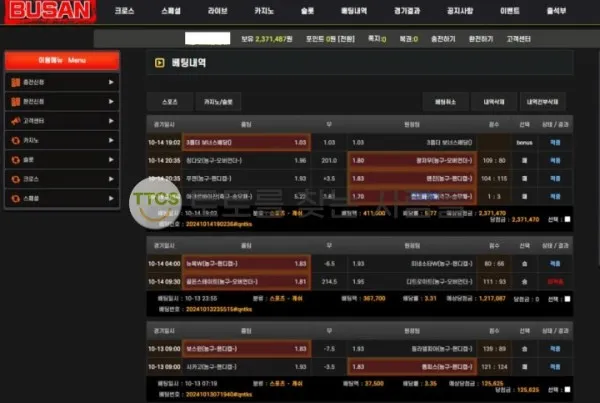The width and height of the screenshot is (600, 403).
Task: Click the BUSAN logo
Action: coord(50,11)
